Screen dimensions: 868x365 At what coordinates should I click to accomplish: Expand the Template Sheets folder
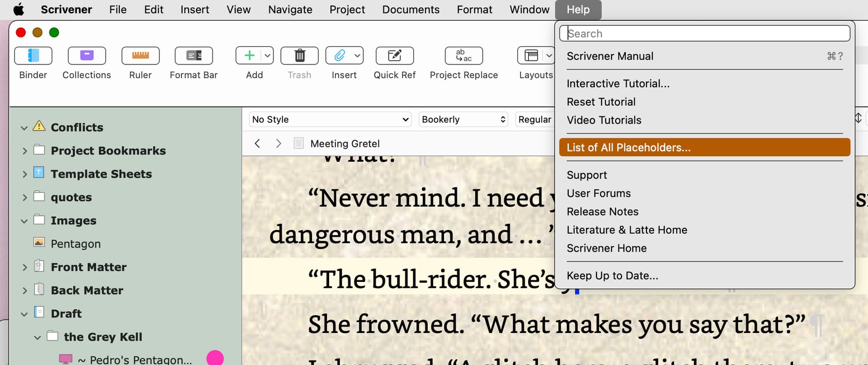click(24, 174)
